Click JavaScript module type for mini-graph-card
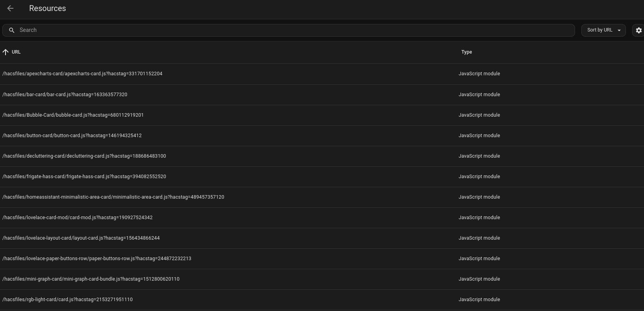 coord(479,279)
